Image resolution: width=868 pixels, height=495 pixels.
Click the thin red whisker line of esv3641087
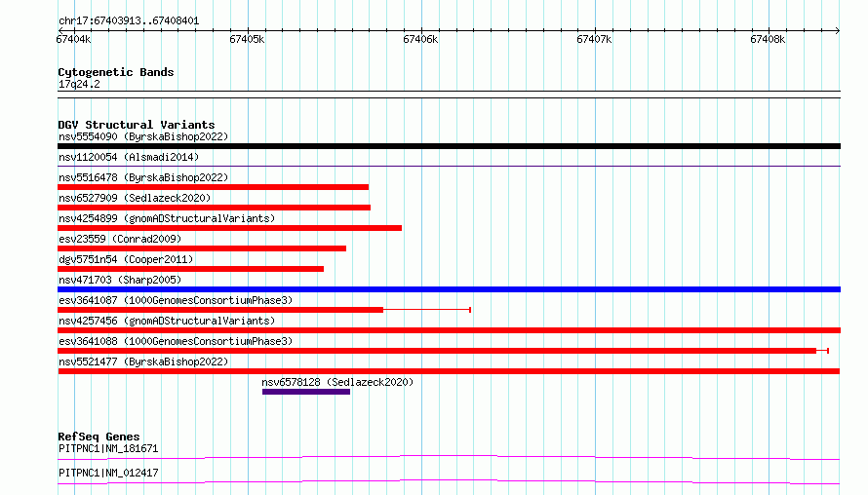(427, 310)
